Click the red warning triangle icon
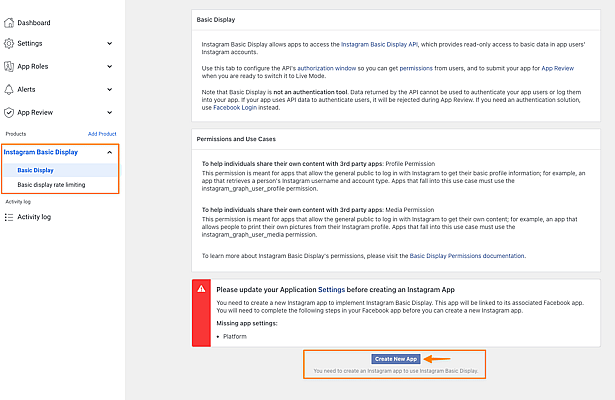This screenshot has height=400, width=615. pos(201,289)
